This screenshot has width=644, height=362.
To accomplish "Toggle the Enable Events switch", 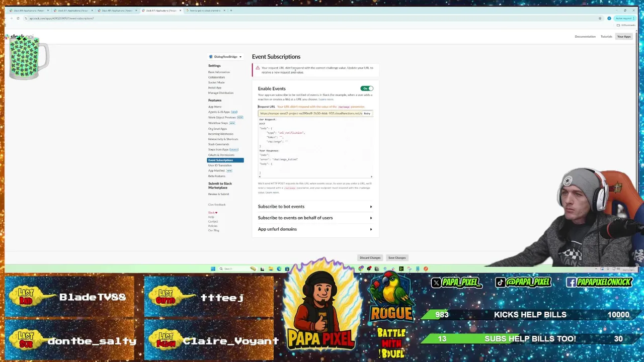I will pos(367,88).
